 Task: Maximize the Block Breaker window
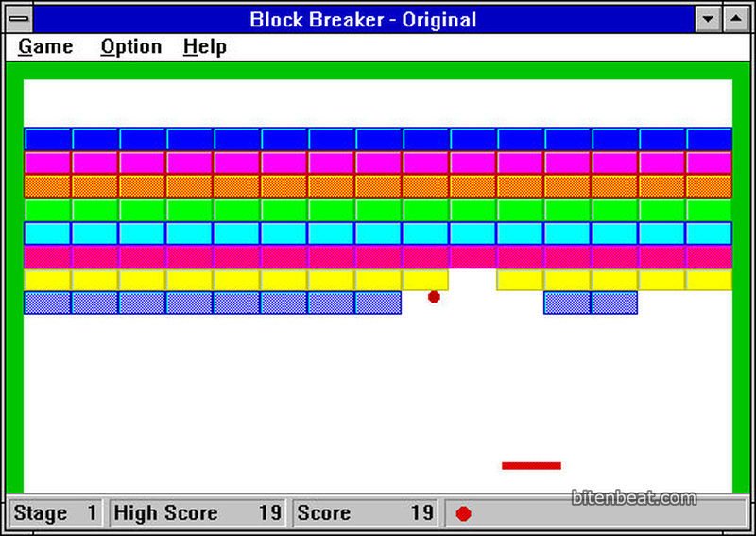pyautogui.click(x=735, y=19)
